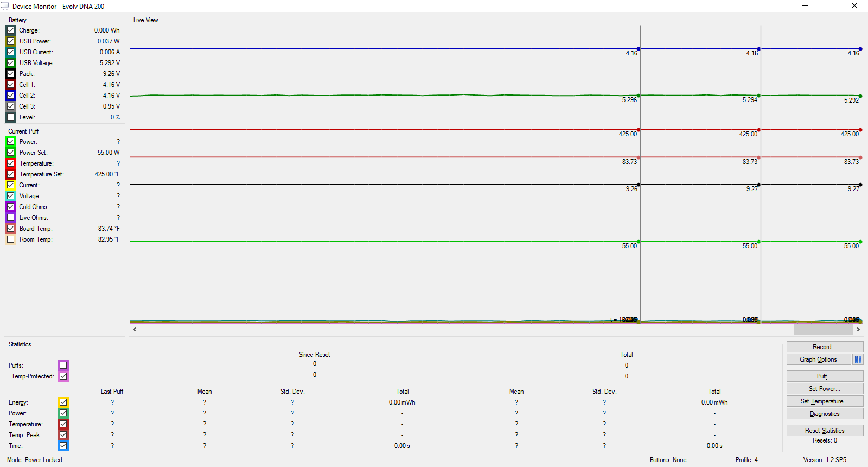Pause the live graph with the blue pause button

point(858,359)
